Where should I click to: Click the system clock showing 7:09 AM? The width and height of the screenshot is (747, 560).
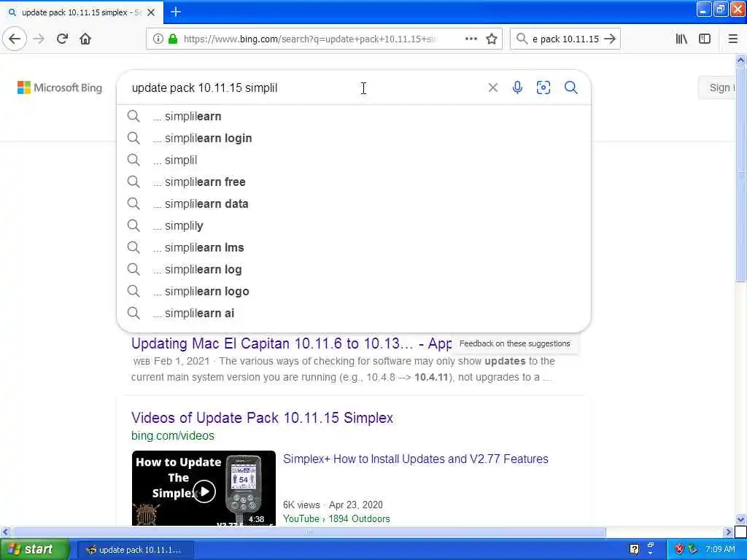pos(720,550)
